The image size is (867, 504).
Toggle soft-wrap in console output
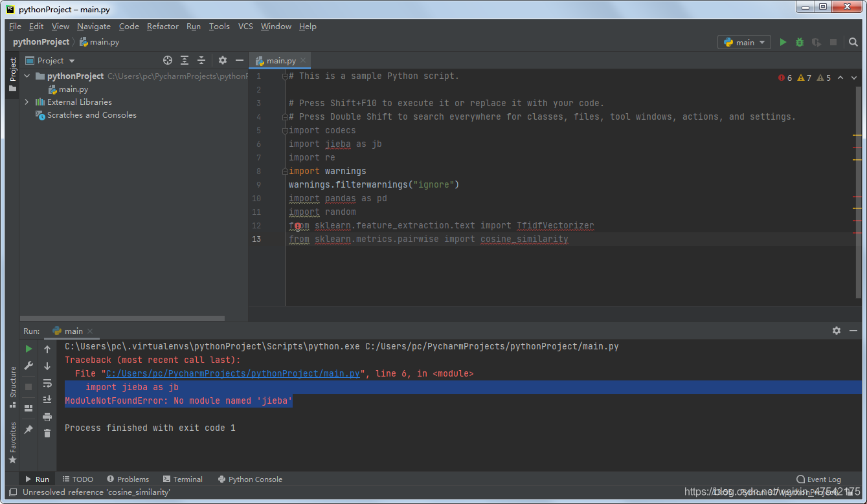[x=47, y=383]
